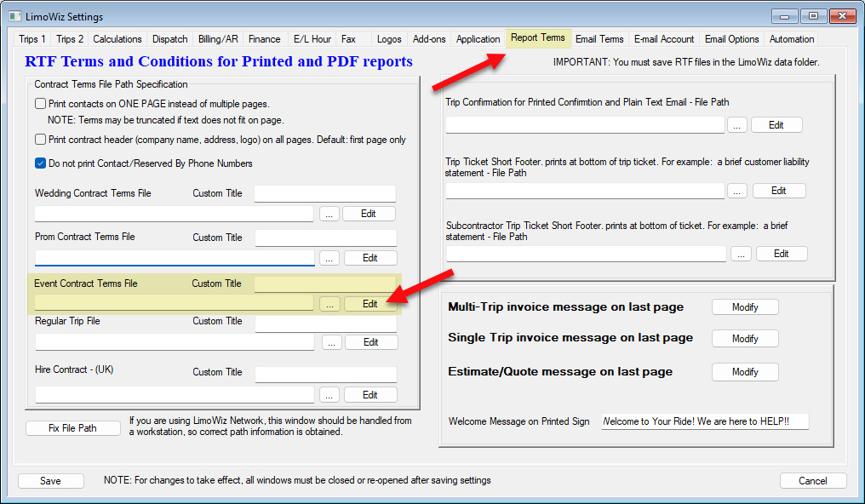Click the Event Contract Custom Title field

click(325, 284)
